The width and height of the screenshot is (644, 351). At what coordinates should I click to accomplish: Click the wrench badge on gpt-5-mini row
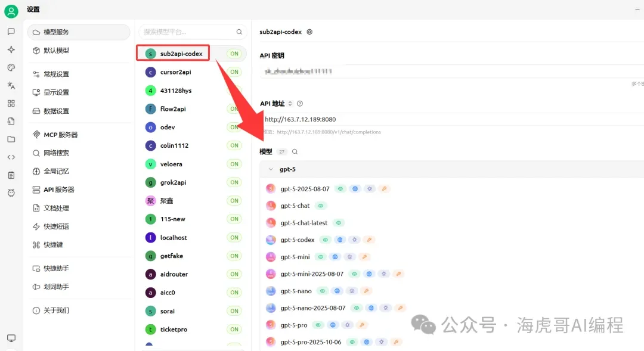click(x=364, y=256)
